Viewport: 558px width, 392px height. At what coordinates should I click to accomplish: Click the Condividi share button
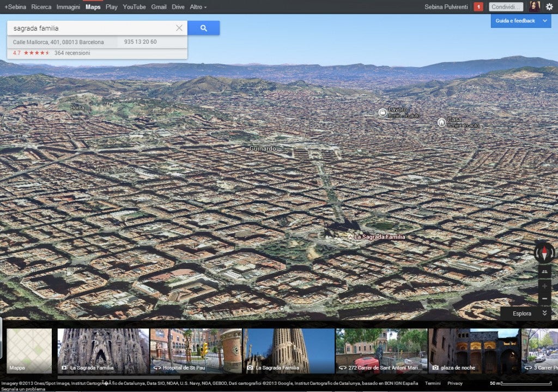point(506,7)
